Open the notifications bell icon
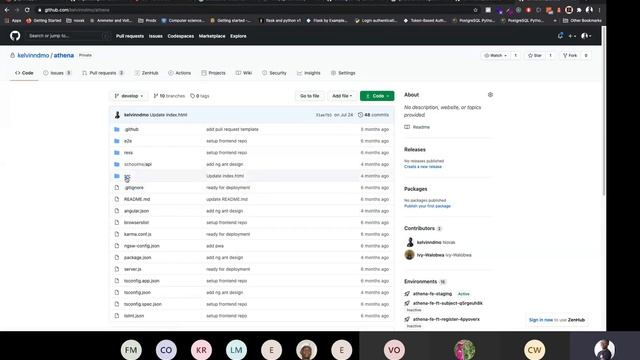Viewport: 640px width, 360px height. coord(560,36)
